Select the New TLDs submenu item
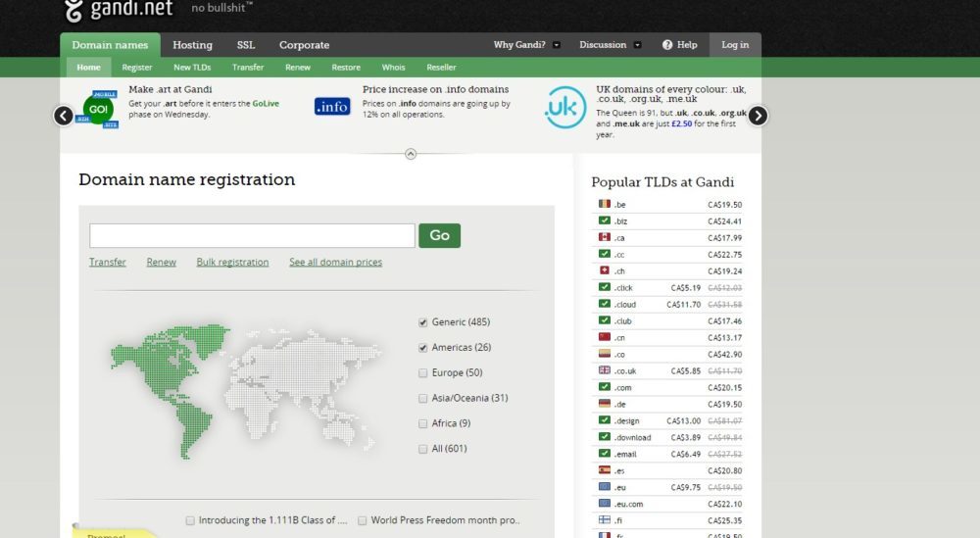This screenshot has height=538, width=980. click(x=192, y=68)
